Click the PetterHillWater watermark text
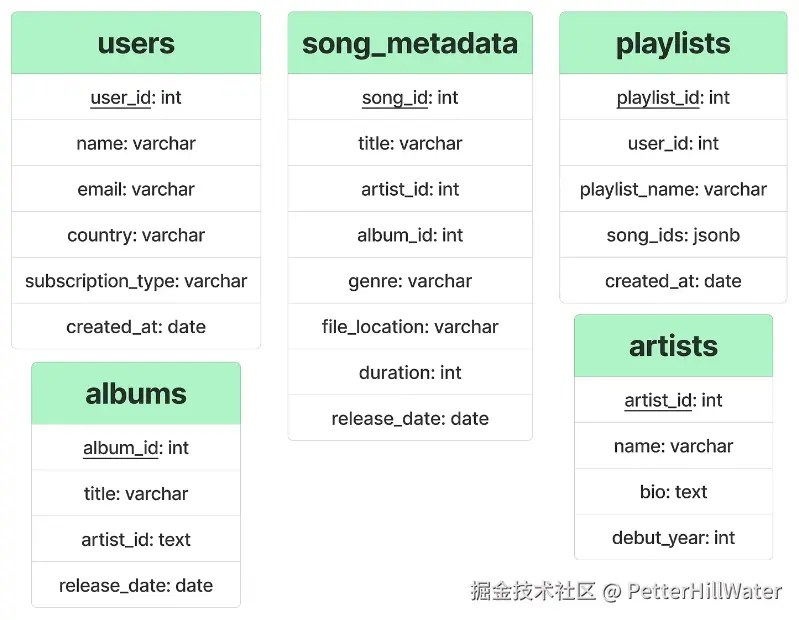Screen dimensions: 799x620 pyautogui.click(x=704, y=591)
